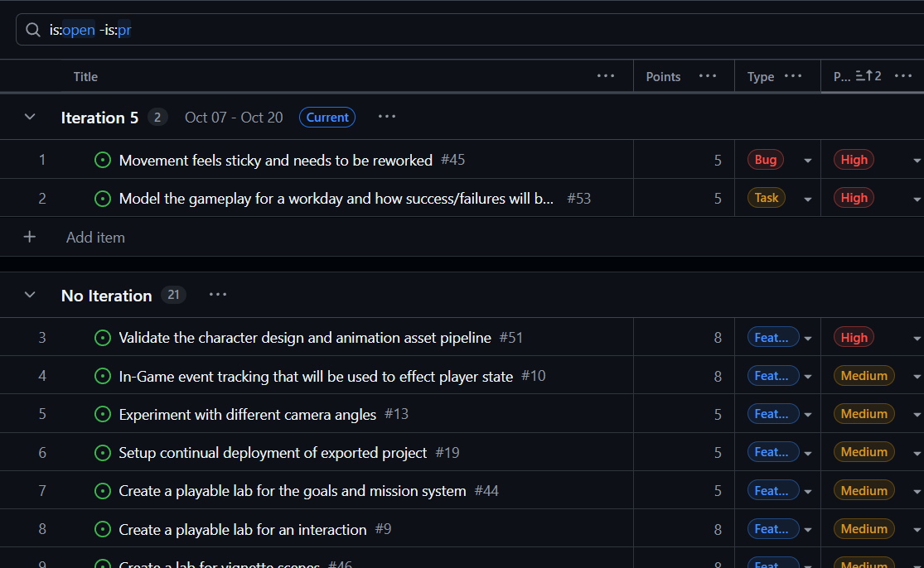Click the High priority label for issue #45

tap(854, 160)
